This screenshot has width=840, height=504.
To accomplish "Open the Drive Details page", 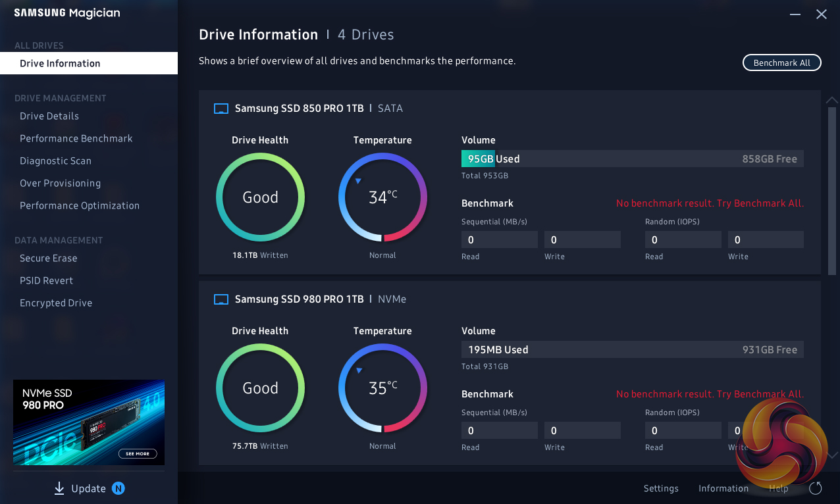I will pyautogui.click(x=49, y=116).
